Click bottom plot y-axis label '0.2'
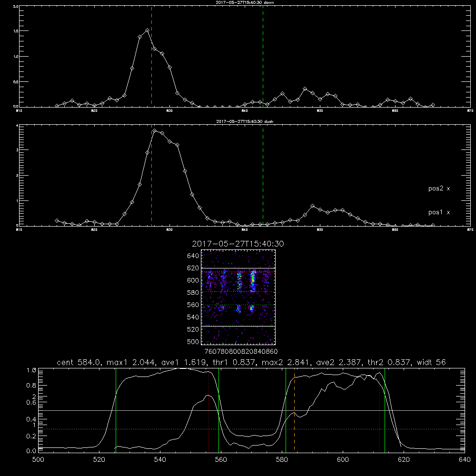Viewport: 476px width, 476px height. (32, 436)
